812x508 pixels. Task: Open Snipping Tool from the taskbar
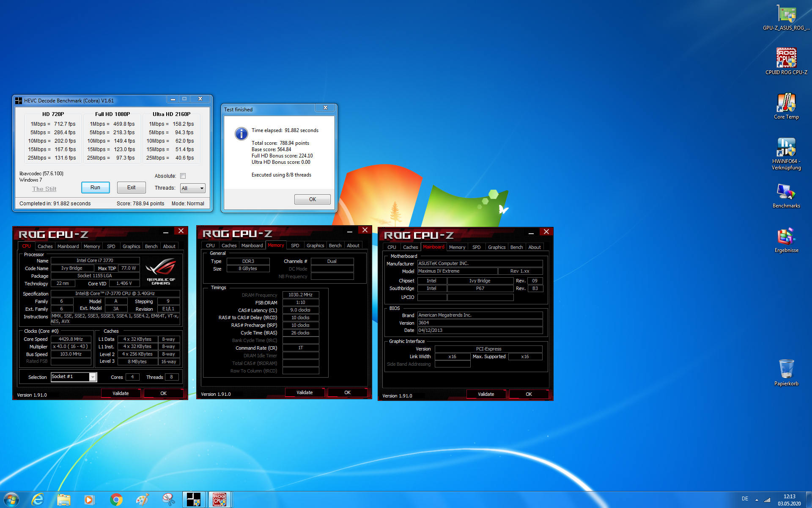[168, 500]
